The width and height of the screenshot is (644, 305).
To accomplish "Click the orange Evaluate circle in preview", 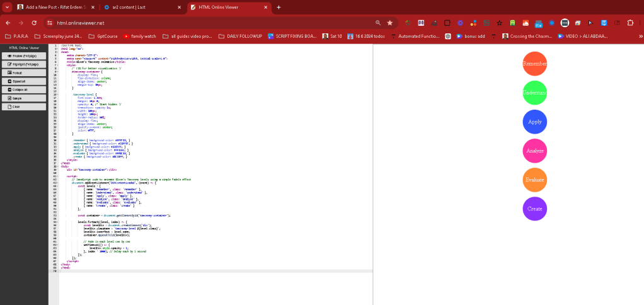I will [x=535, y=180].
